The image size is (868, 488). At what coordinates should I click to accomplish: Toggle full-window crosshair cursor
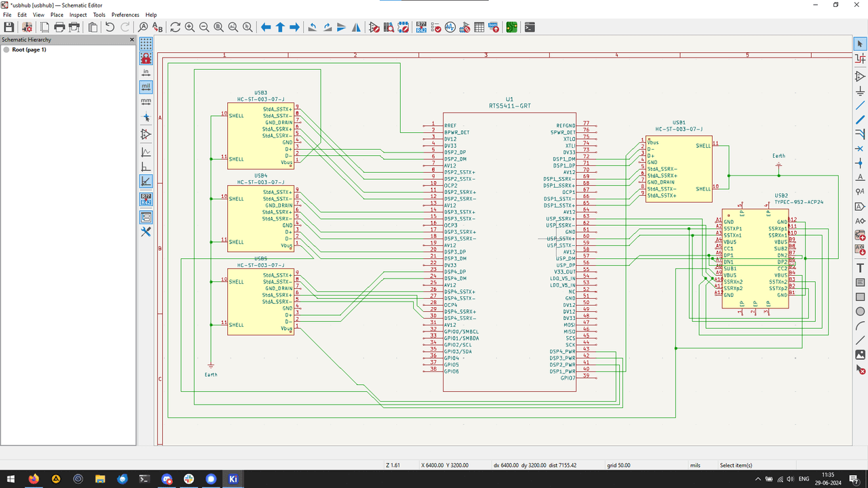click(x=146, y=117)
